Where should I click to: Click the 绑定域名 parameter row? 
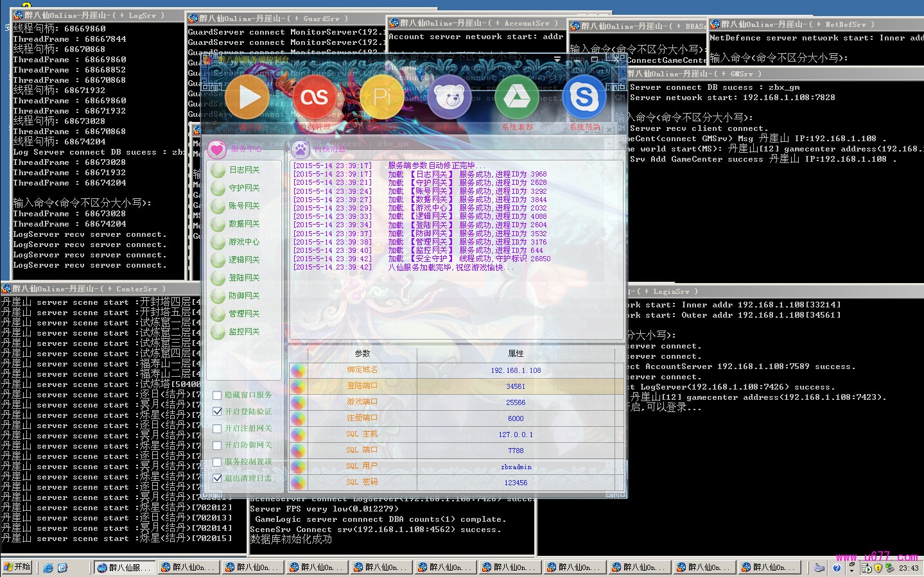pos(362,370)
